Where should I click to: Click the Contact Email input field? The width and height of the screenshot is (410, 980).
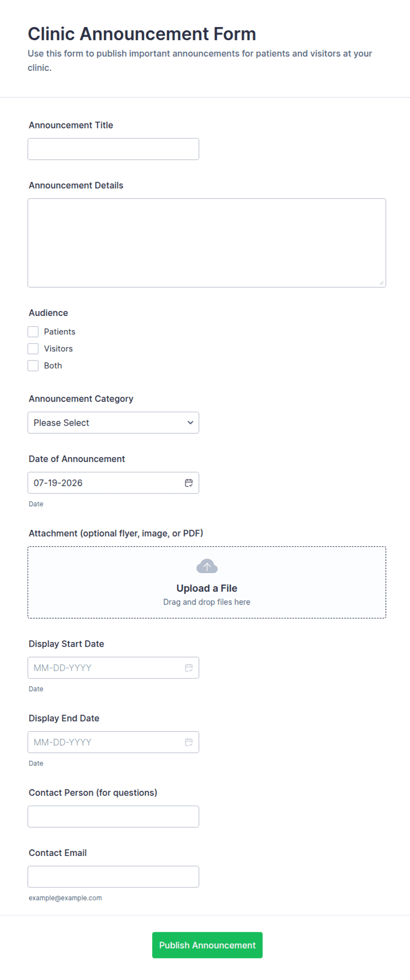[113, 877]
